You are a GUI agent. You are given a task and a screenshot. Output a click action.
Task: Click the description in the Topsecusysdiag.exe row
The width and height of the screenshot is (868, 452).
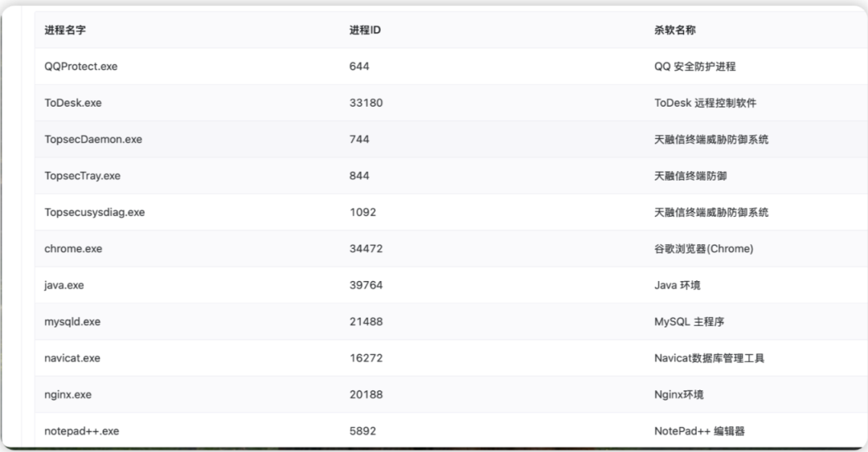pos(711,213)
